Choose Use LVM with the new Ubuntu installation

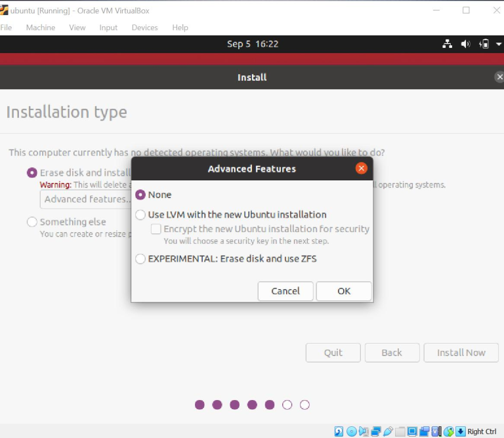click(x=140, y=214)
